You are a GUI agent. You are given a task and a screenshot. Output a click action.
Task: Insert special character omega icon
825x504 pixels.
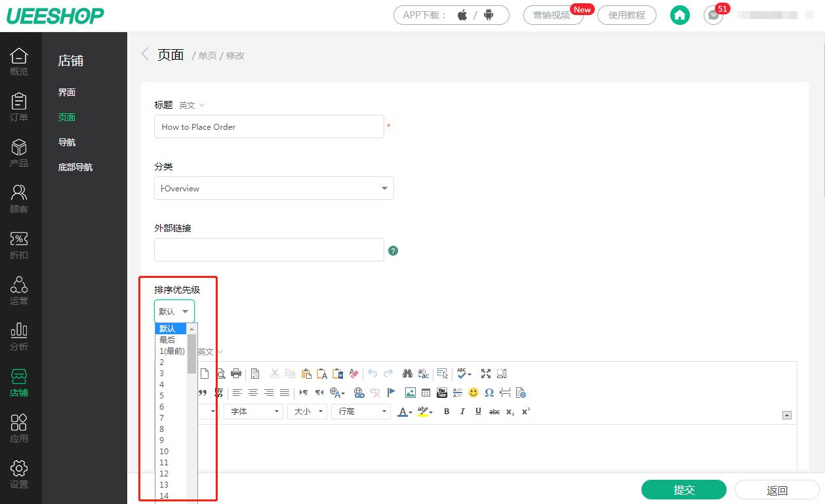tap(489, 393)
